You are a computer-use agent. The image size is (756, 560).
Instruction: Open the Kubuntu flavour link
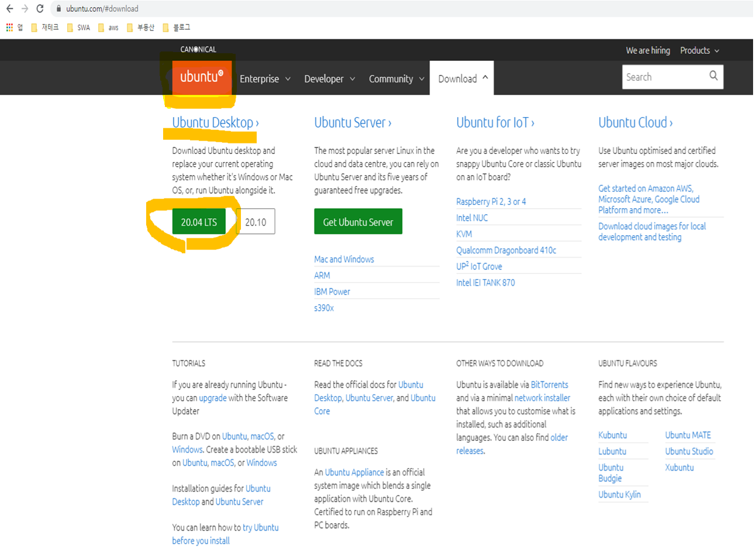pyautogui.click(x=612, y=435)
